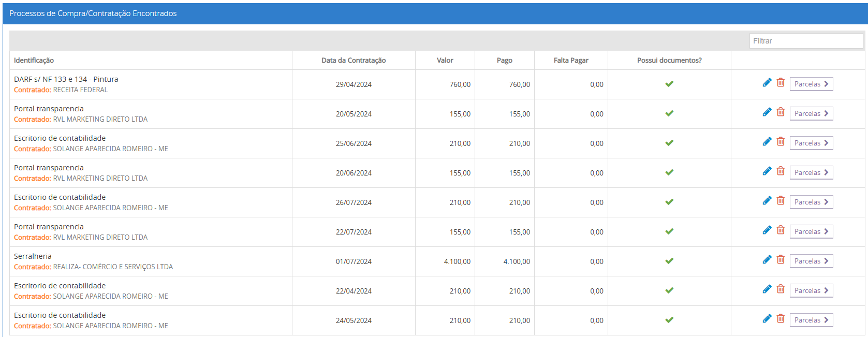Click document checkmark in Serralheria row
The height and width of the screenshot is (337, 868).
pyautogui.click(x=669, y=261)
